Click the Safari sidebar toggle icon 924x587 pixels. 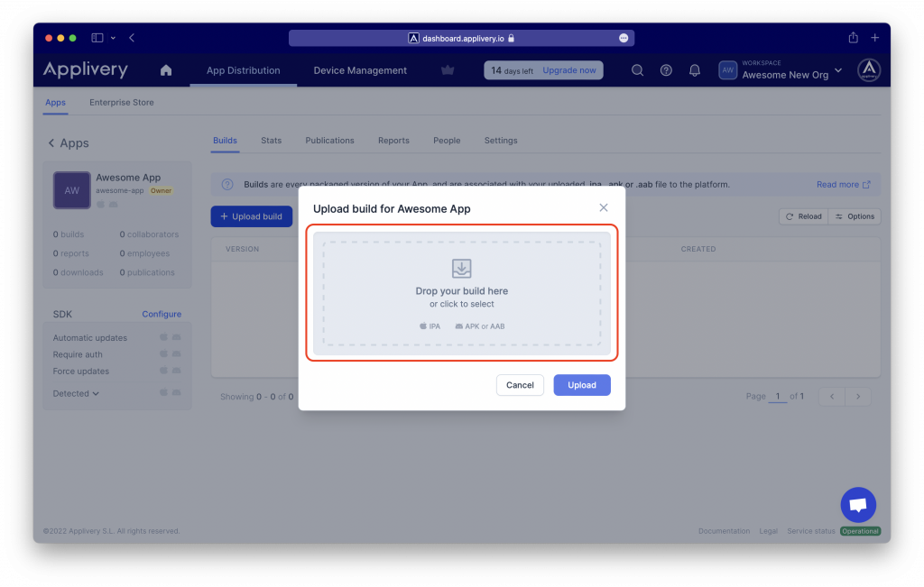[97, 38]
